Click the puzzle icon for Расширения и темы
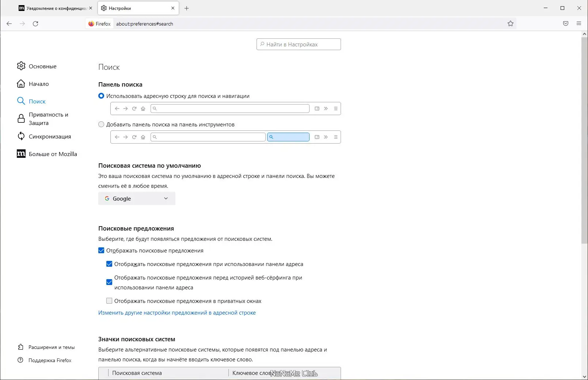The image size is (588, 380). 20,347
